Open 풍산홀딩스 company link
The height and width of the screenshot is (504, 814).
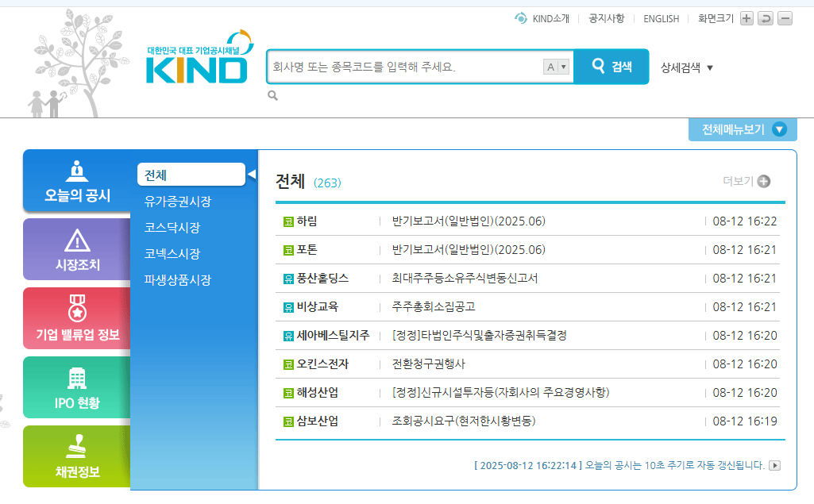(322, 279)
